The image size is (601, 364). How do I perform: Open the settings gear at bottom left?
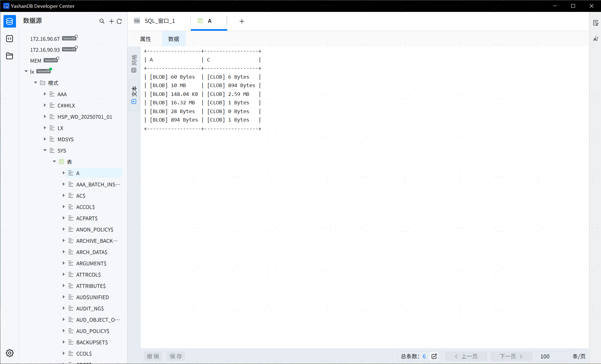click(9, 353)
